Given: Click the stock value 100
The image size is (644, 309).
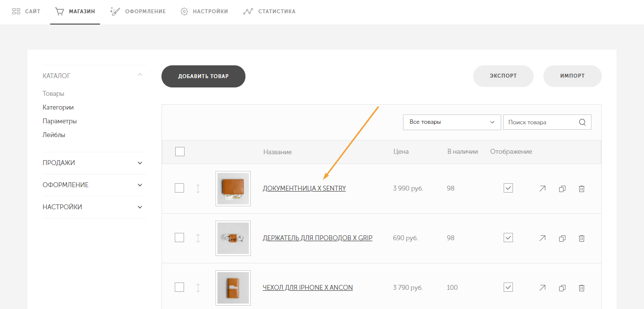Looking at the screenshot, I should tap(452, 287).
